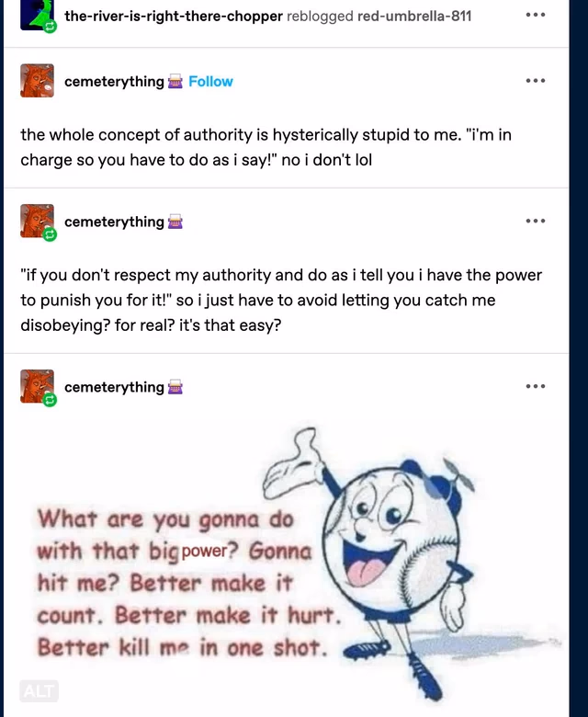Image resolution: width=588 pixels, height=717 pixels.
Task: Click typewriter badge beside second cemeterything name
Action: click(175, 222)
